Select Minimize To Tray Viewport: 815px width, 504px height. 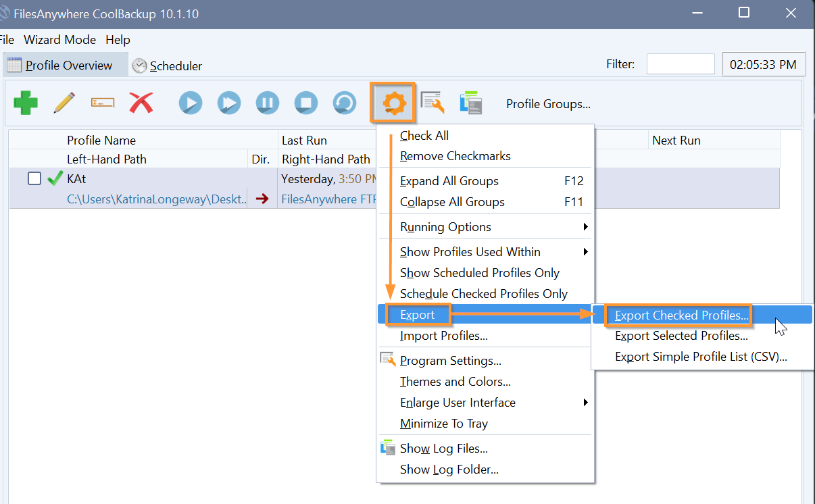tap(485, 424)
